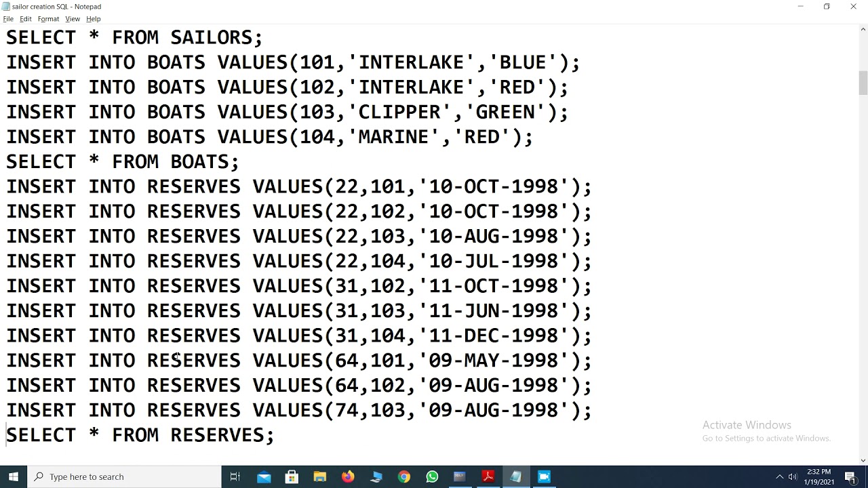Click the Notepad icon in title bar

(6, 7)
